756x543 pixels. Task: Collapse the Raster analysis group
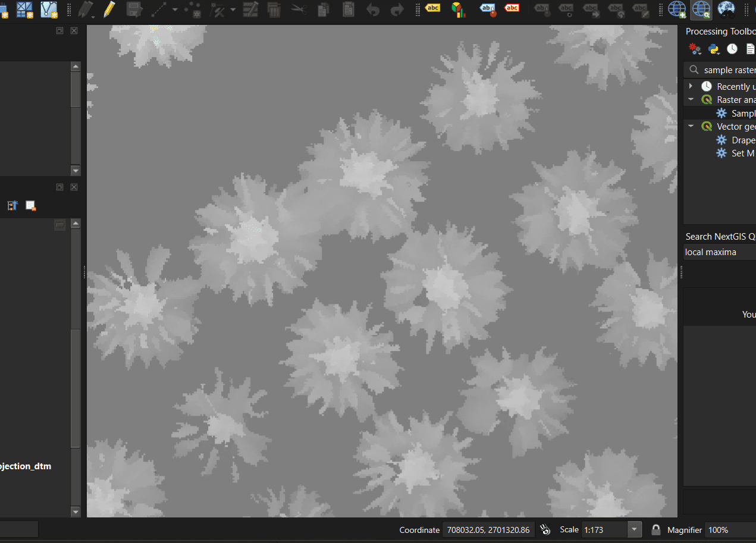(691, 99)
